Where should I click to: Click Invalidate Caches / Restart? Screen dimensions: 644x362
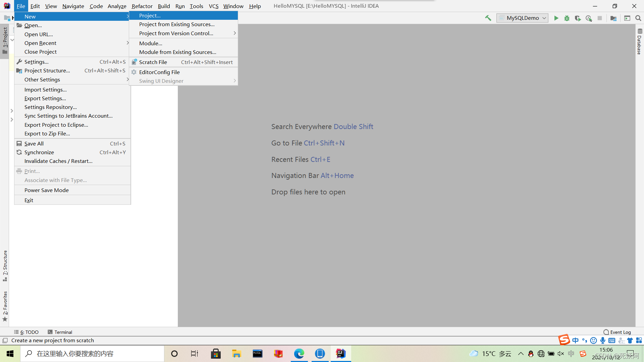[x=58, y=161]
